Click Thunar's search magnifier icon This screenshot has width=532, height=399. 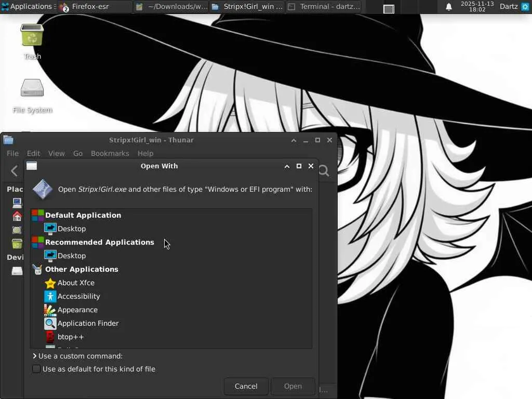[x=324, y=170]
